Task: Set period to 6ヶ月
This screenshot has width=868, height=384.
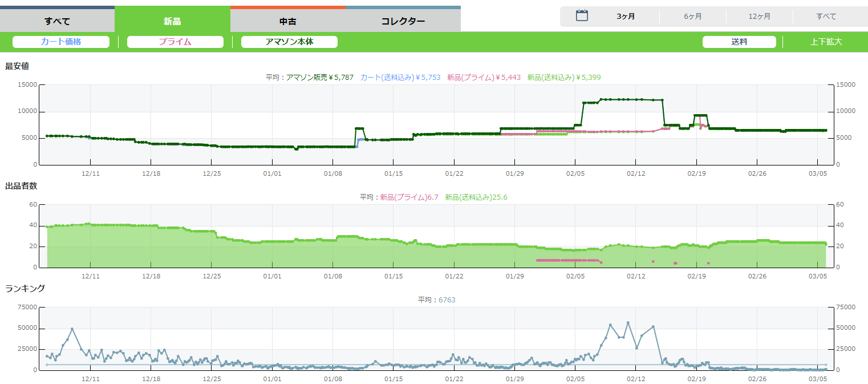Action: (x=693, y=17)
